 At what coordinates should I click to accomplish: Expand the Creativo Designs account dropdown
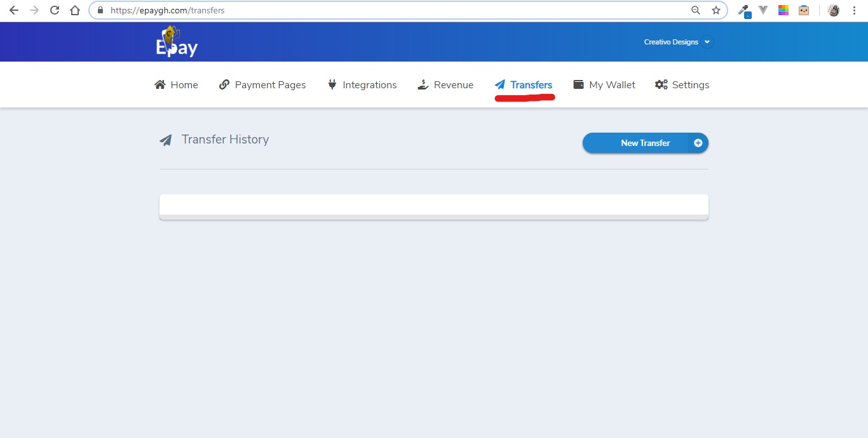(707, 42)
